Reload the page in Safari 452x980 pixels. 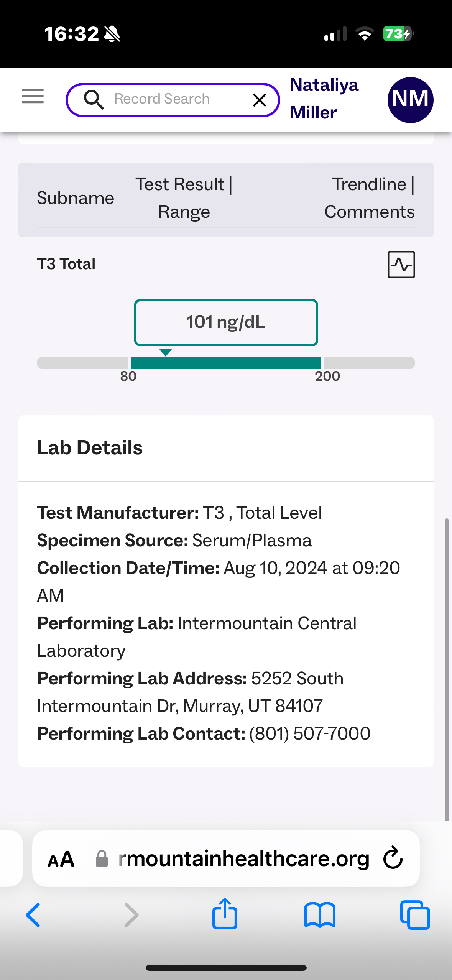(393, 858)
